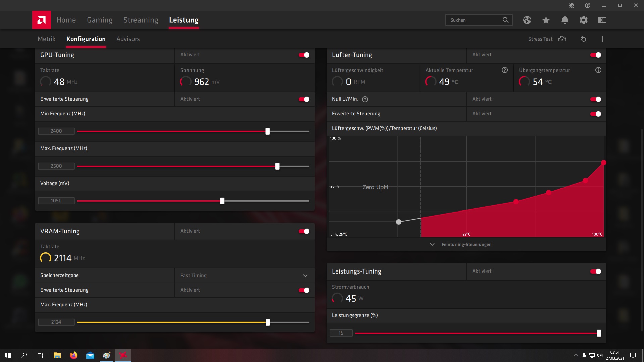
Task: Reset tuning with the undo arrow icon
Action: click(583, 39)
